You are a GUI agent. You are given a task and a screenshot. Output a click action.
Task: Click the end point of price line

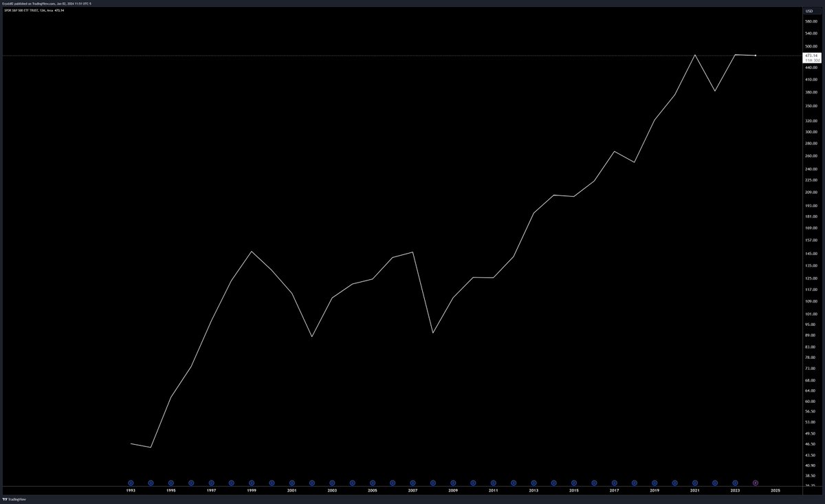click(756, 55)
